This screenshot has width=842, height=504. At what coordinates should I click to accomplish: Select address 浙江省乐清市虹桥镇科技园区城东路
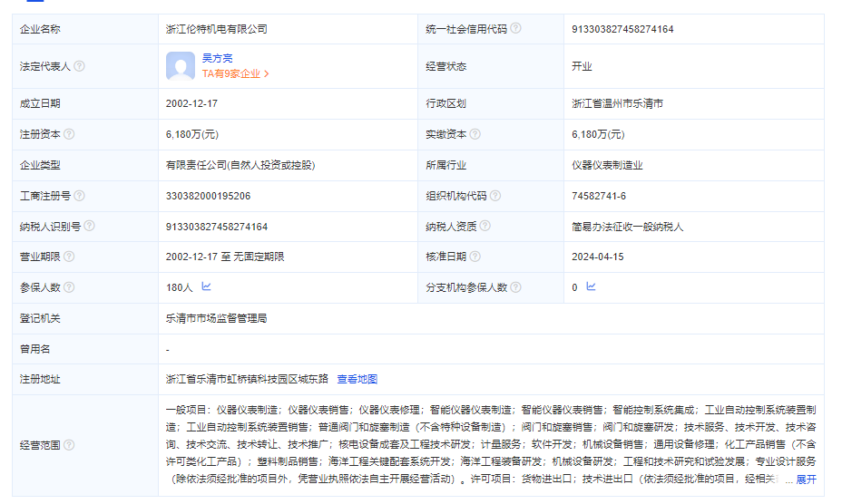[x=247, y=379]
